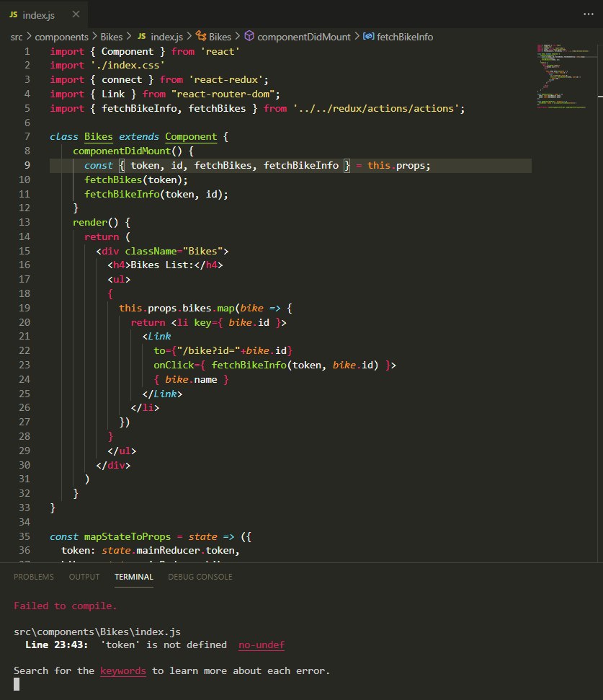Click the method cube icon in breadcrumb
The image size is (603, 700).
[x=249, y=36]
